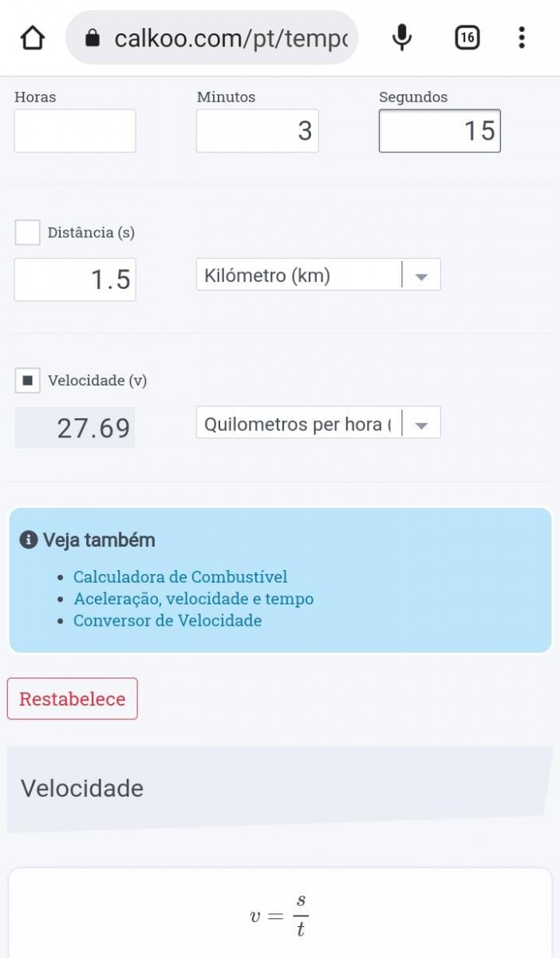Open the Conversor de Velocidade link
This screenshot has width=560, height=958.
(x=168, y=620)
